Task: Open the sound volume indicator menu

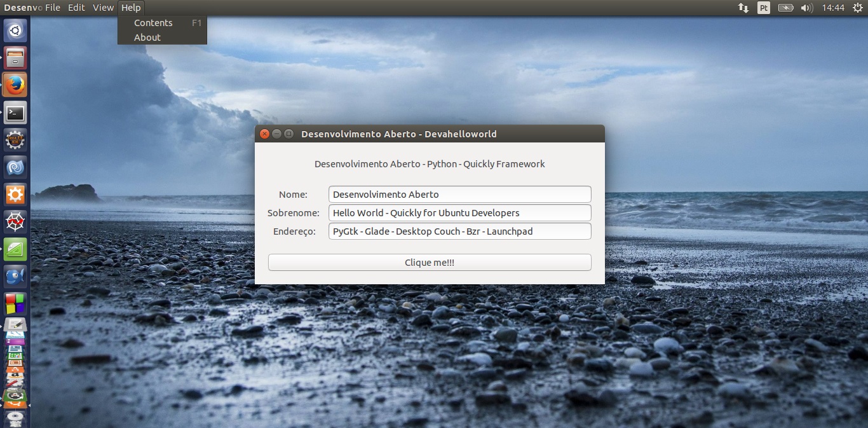Action: 806,8
